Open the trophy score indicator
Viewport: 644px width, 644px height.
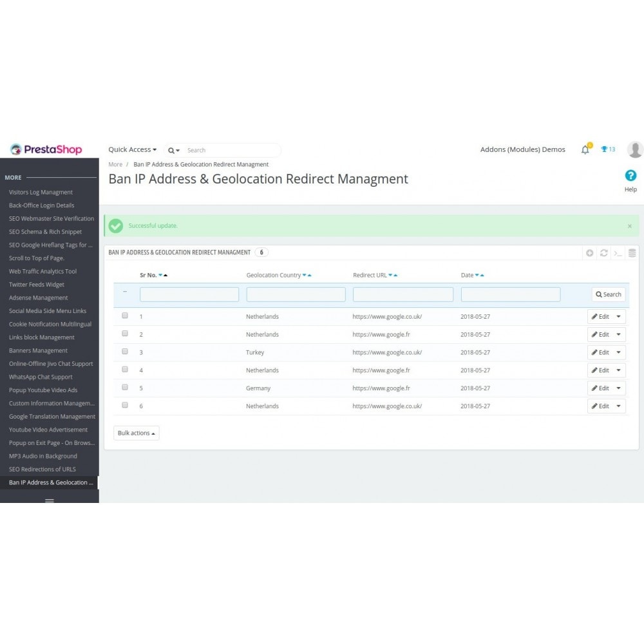click(x=608, y=149)
